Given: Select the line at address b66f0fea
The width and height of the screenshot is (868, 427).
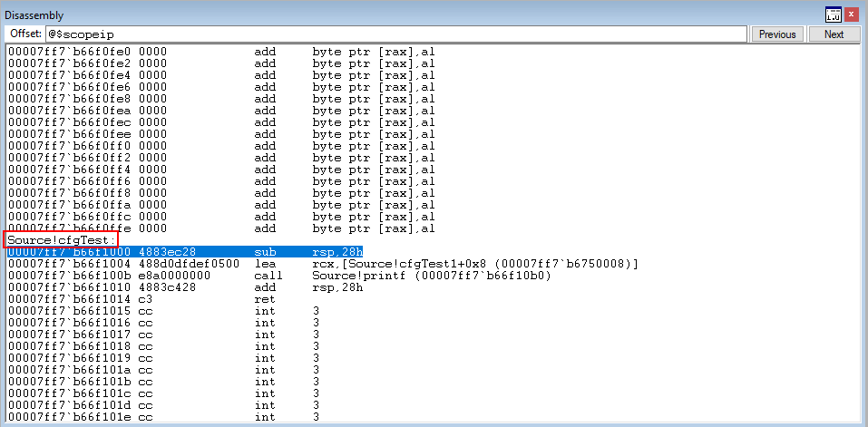Looking at the screenshot, I should pyautogui.click(x=221, y=111).
